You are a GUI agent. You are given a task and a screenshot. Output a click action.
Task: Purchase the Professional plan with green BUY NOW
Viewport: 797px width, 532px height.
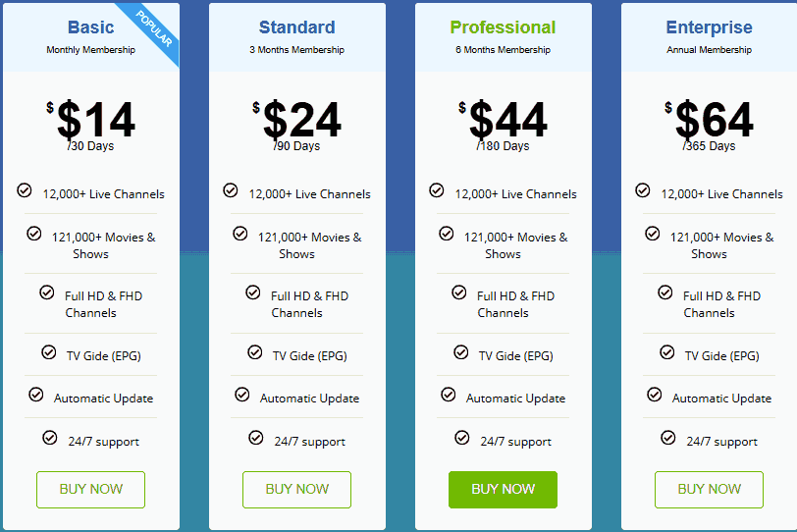click(x=503, y=489)
